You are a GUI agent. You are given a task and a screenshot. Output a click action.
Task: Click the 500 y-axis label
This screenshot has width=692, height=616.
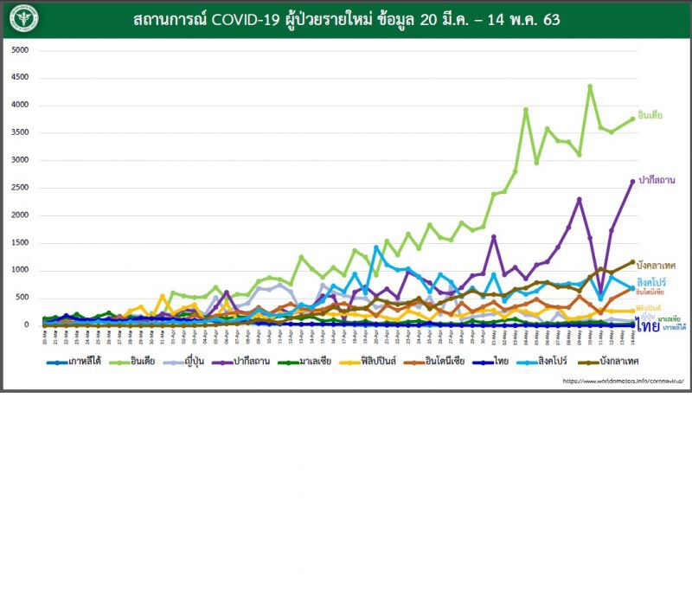pos(22,298)
